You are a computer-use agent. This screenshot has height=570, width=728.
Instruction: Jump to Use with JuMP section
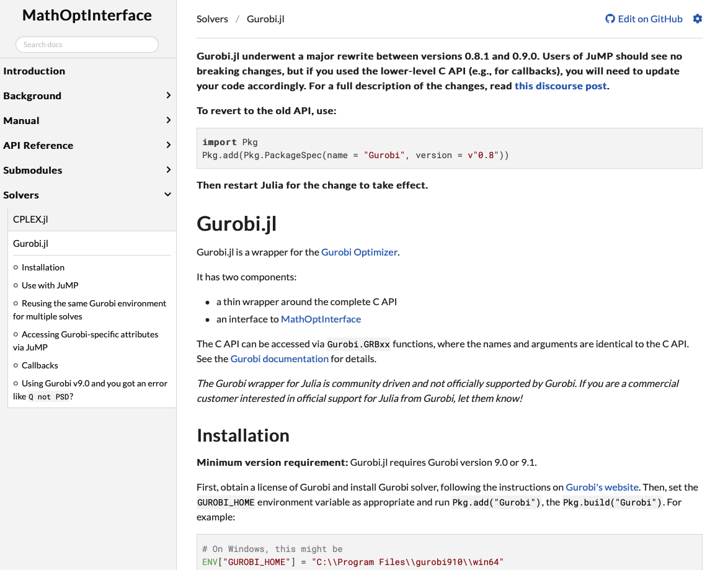click(x=50, y=285)
